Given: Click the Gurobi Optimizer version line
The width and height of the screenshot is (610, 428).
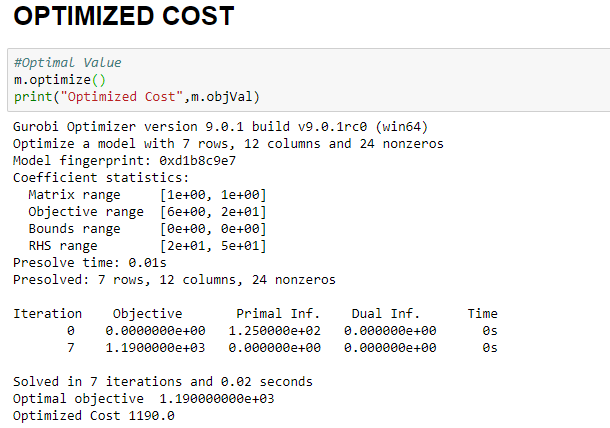Looking at the screenshot, I should [221, 127].
